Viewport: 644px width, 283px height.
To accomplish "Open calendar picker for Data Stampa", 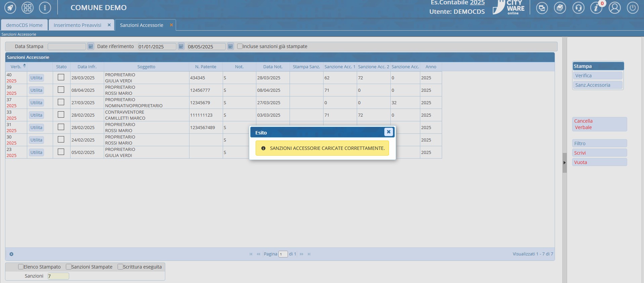I will click(x=91, y=46).
